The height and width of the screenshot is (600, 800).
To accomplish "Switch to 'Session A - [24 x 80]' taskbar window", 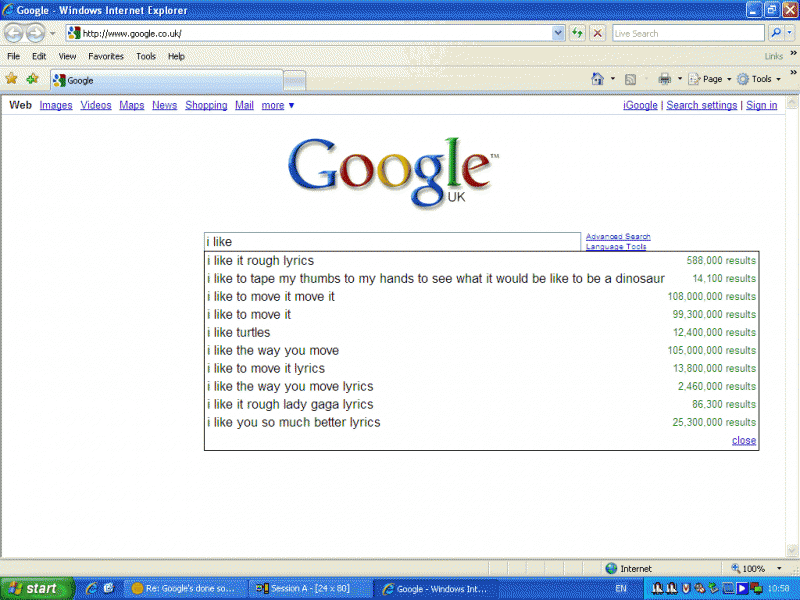I will (x=310, y=588).
